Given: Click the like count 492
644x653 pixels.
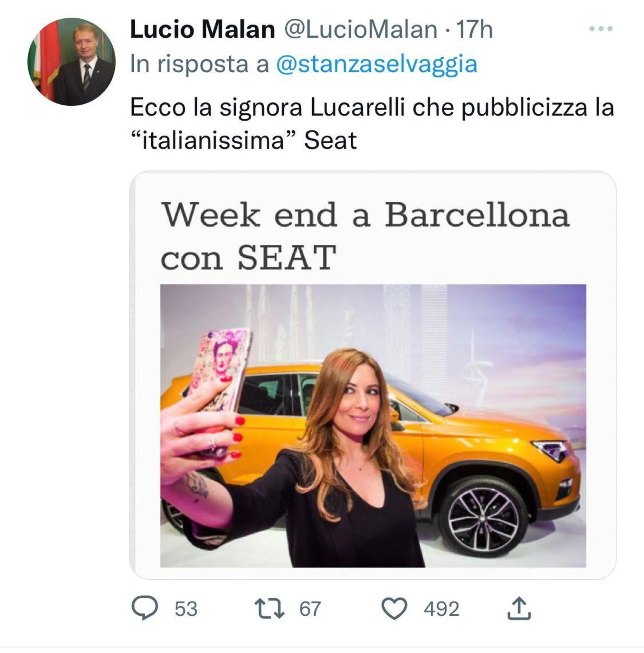Looking at the screenshot, I should pyautogui.click(x=441, y=609).
